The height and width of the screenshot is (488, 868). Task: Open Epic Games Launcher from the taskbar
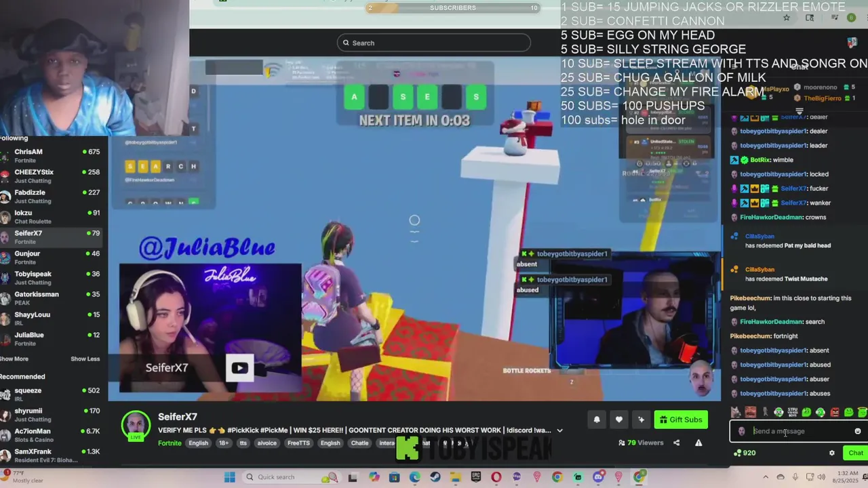pos(475,477)
